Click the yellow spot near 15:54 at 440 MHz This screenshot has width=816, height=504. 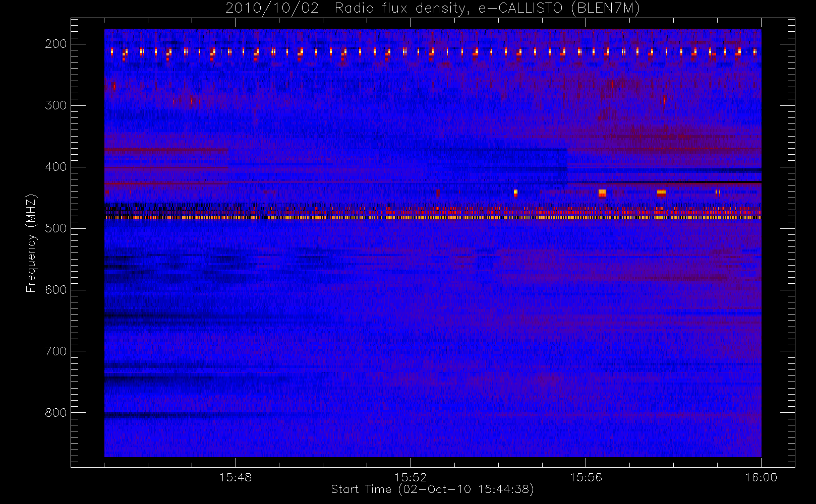pos(515,193)
